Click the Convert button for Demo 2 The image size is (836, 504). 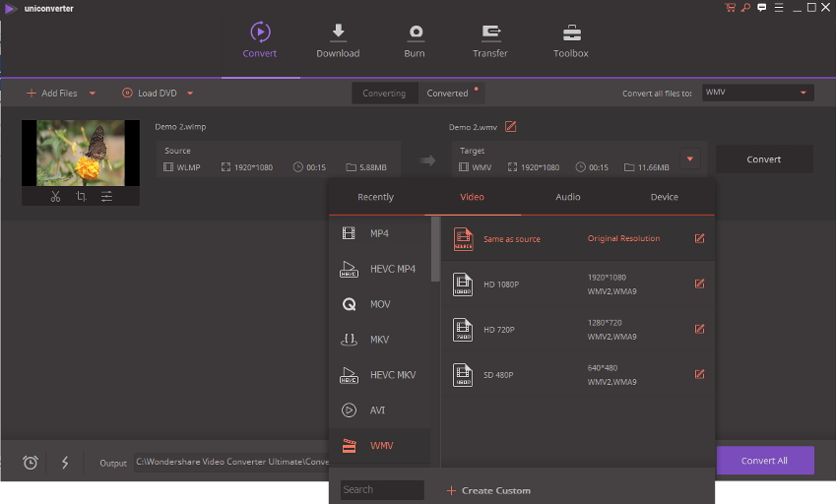(x=764, y=158)
